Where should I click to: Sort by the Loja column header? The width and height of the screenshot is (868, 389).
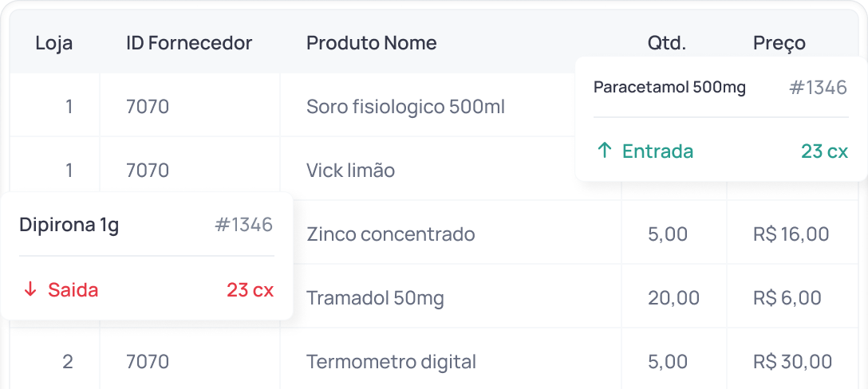tap(54, 43)
